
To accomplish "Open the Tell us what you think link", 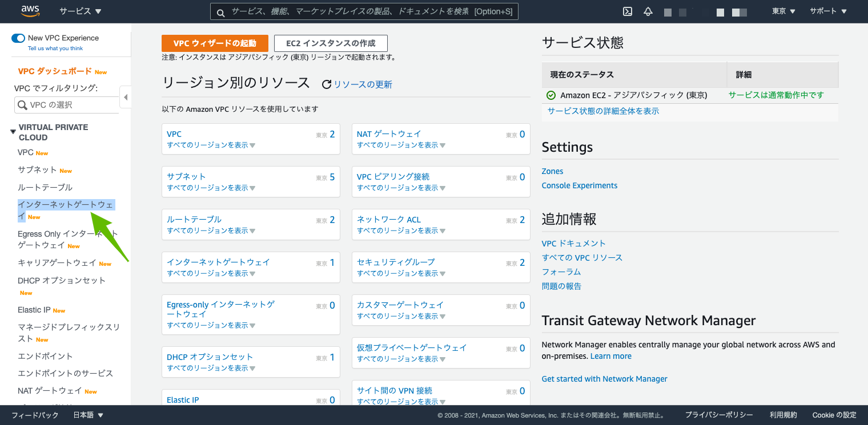I will (55, 48).
